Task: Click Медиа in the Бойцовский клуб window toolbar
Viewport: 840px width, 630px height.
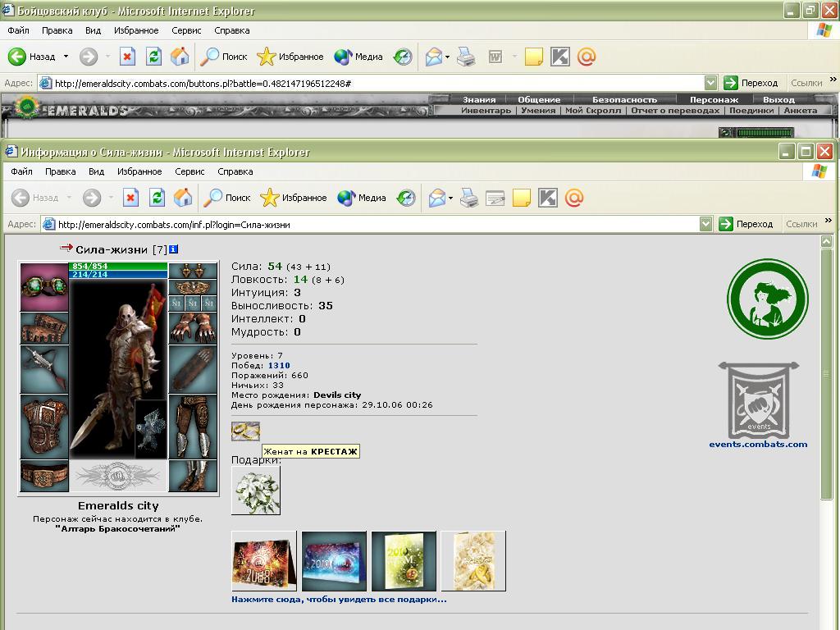Action: coord(358,57)
